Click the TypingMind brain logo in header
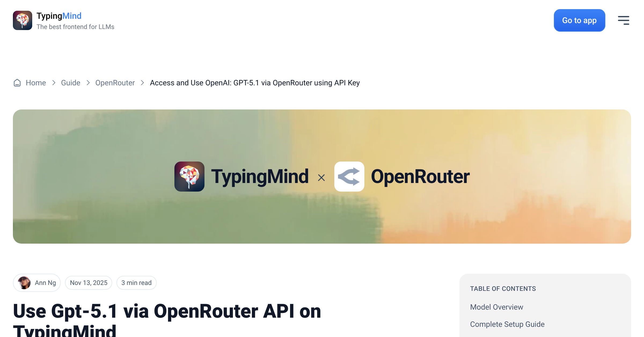Screen dimensions: 644x337 [23, 20]
